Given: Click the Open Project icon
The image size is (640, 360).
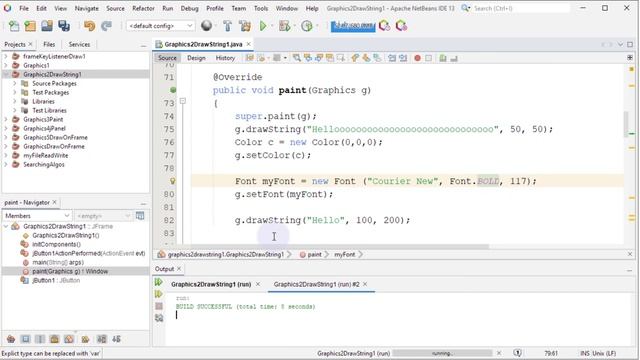Looking at the screenshot, I should [x=47, y=26].
